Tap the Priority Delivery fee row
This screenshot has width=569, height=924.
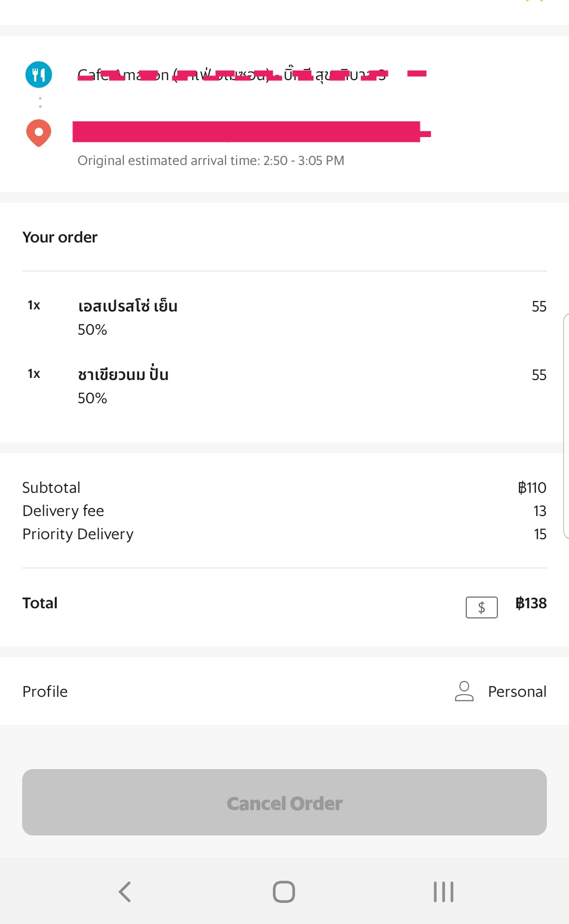tap(284, 534)
